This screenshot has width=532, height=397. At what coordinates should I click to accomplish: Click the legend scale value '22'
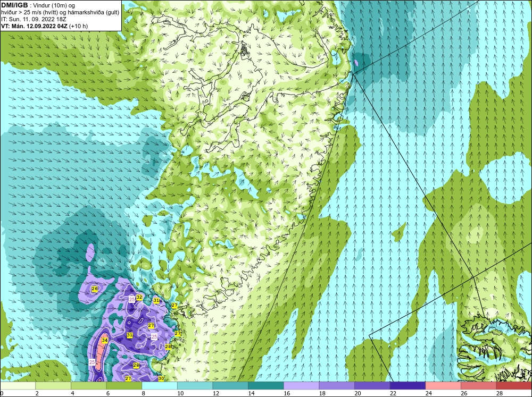click(393, 393)
